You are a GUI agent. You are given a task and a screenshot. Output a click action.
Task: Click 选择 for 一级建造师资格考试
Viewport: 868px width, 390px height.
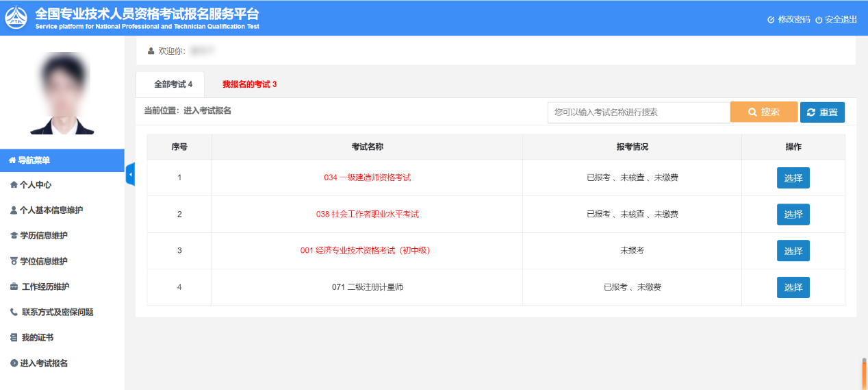pyautogui.click(x=793, y=178)
